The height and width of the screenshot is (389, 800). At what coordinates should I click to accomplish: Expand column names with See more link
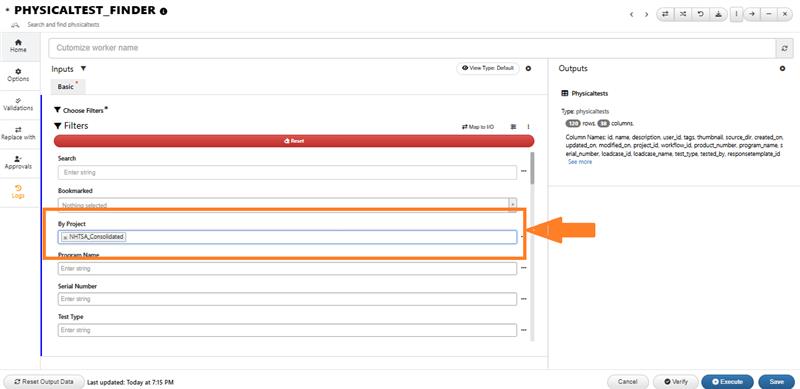(x=580, y=162)
